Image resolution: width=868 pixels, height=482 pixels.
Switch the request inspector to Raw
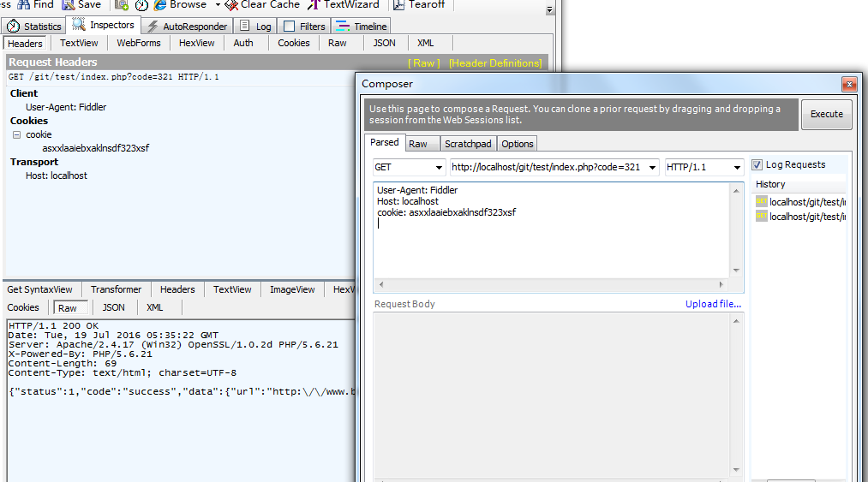point(337,43)
